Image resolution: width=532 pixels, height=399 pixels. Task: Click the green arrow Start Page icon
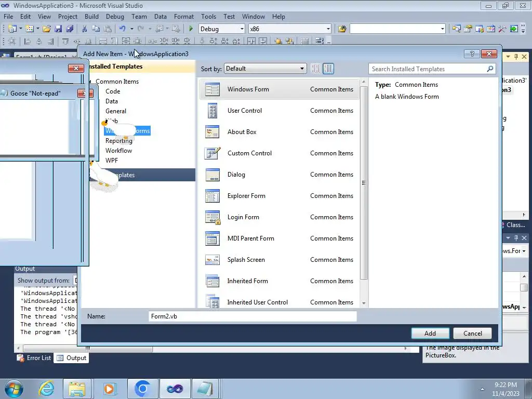point(514,29)
